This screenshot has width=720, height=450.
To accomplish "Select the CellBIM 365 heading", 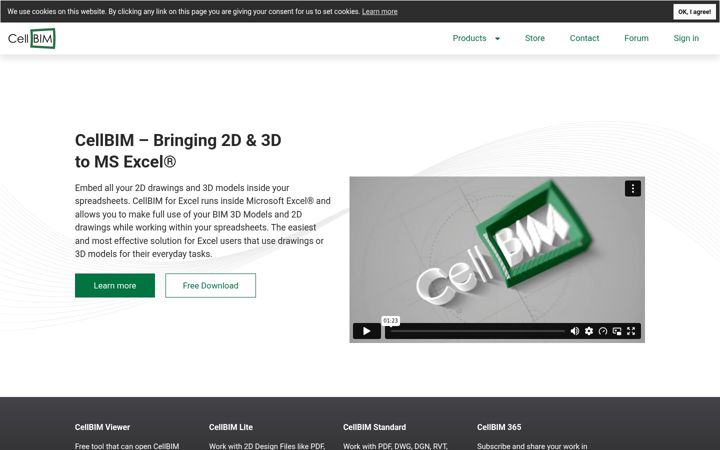I will tap(499, 427).
